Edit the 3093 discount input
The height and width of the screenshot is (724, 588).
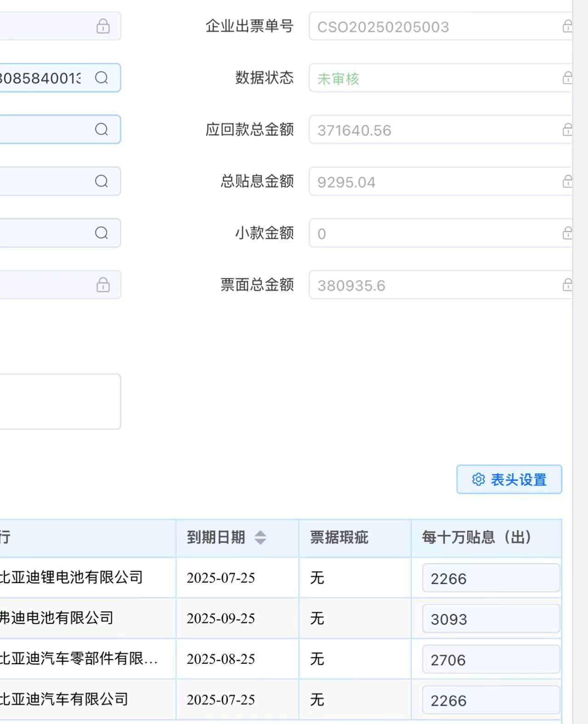[x=490, y=619]
